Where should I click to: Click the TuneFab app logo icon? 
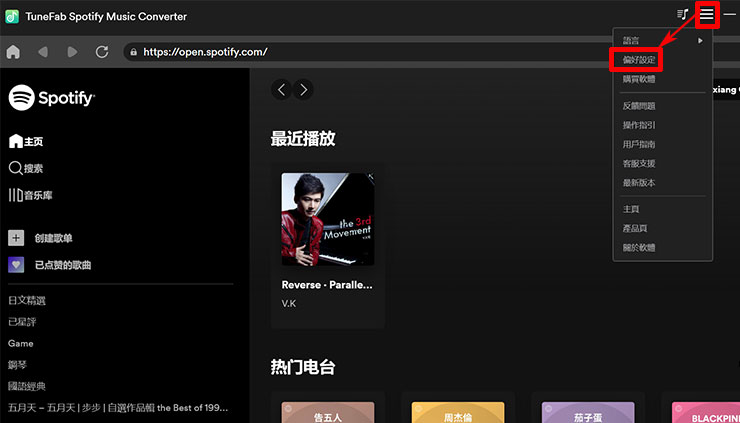pyautogui.click(x=12, y=17)
